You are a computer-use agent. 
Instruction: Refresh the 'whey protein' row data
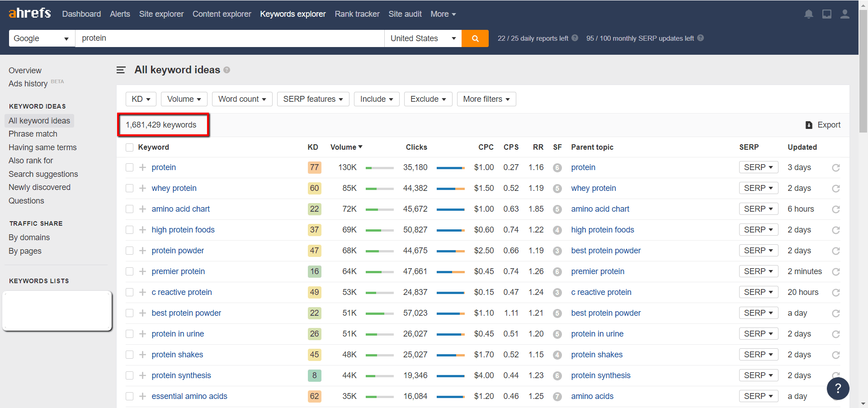point(836,189)
